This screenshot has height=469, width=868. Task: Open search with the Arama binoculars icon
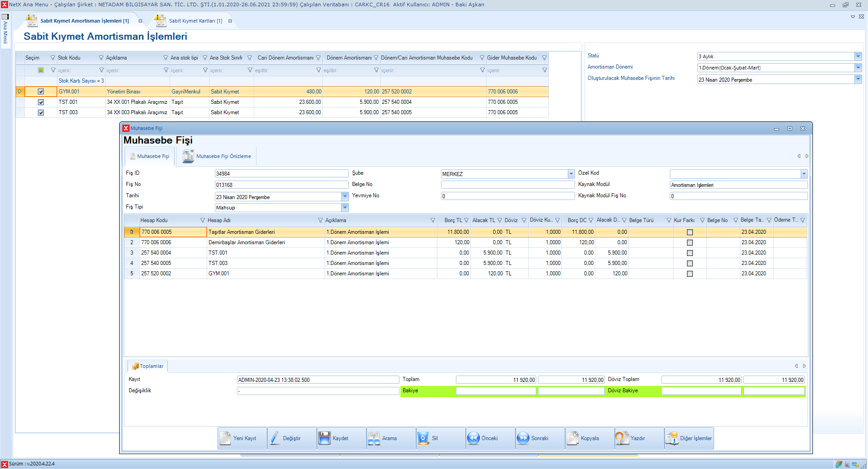(374, 438)
